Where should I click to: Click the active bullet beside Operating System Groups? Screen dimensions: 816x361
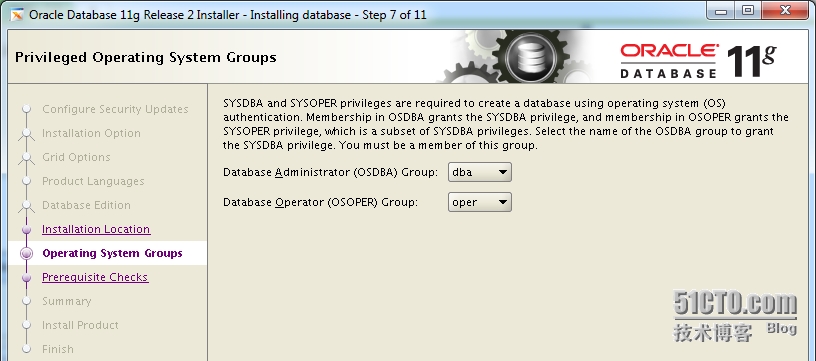point(26,253)
